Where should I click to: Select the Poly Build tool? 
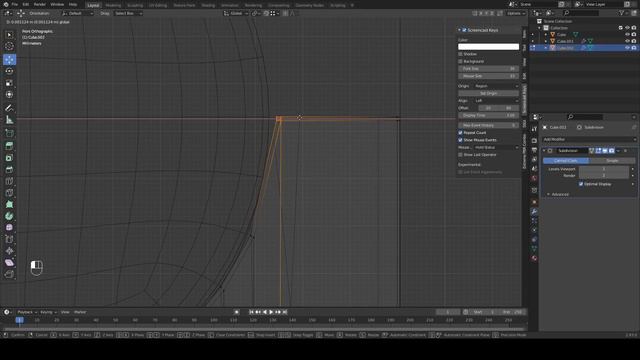[x=9, y=204]
